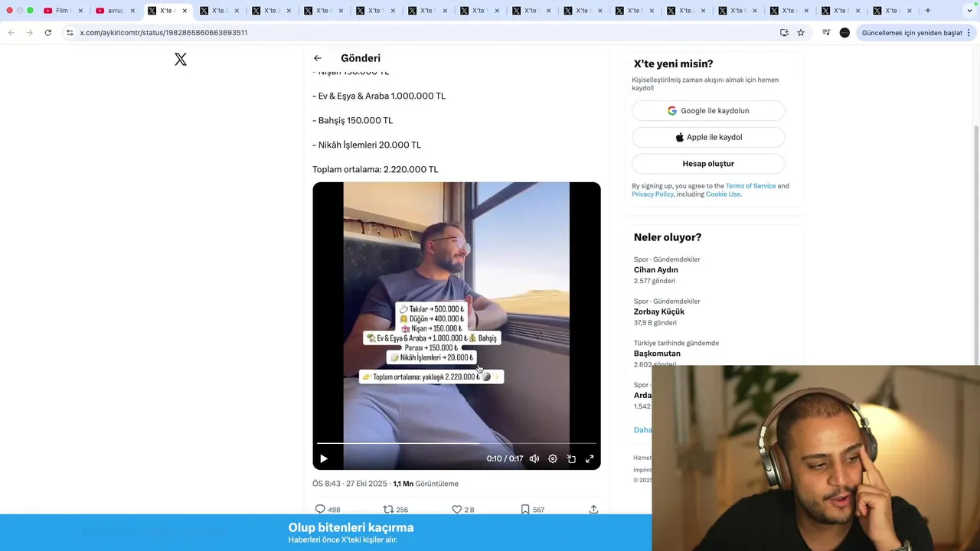Click the page vertical scrollbar
This screenshot has height=551, width=980.
(975, 230)
